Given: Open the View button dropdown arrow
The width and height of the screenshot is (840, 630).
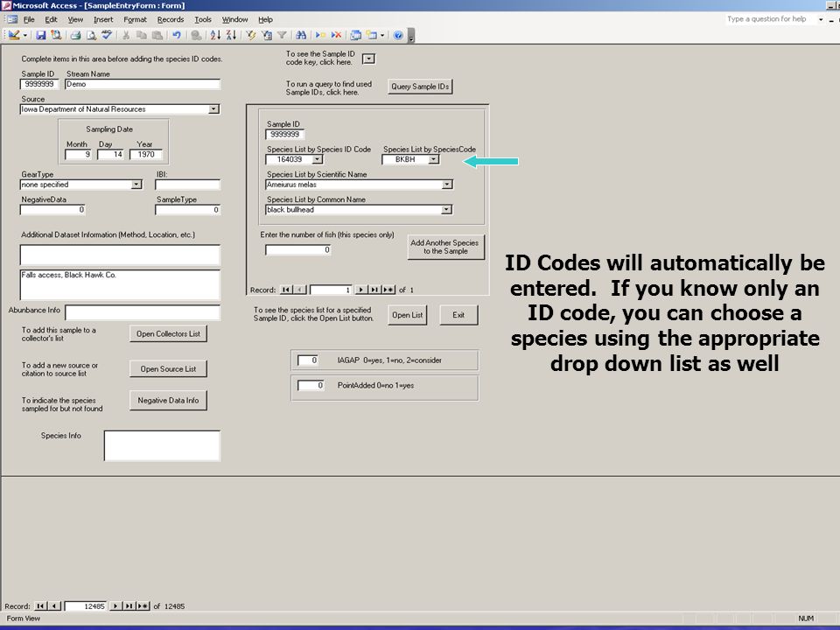Looking at the screenshot, I should point(24,35).
